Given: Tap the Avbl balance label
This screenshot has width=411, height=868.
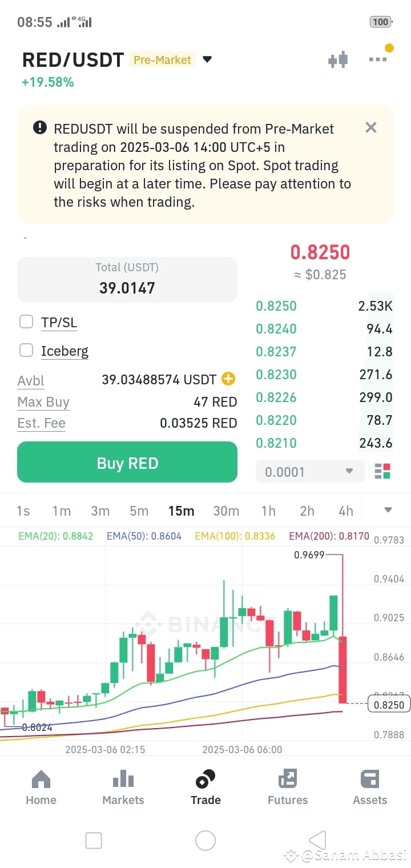Looking at the screenshot, I should [x=31, y=380].
